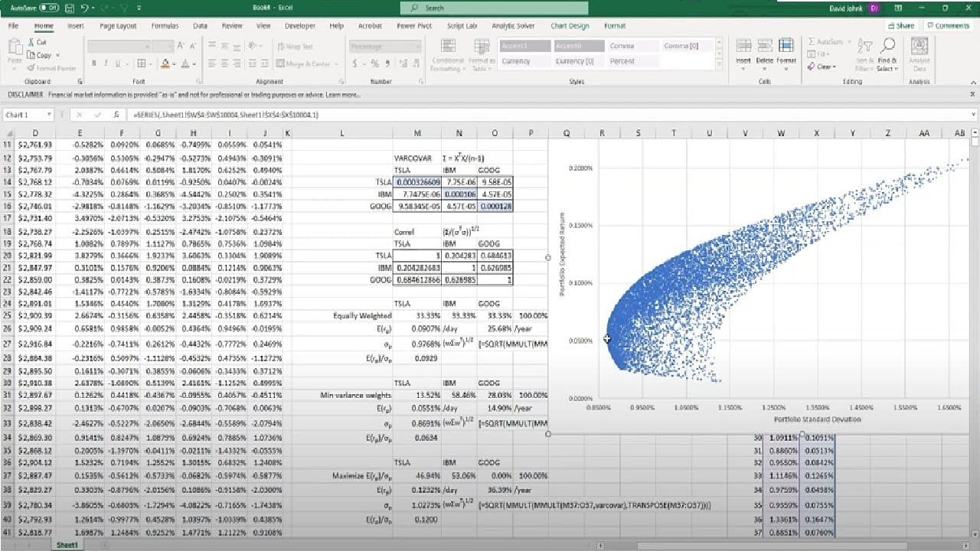Click the Accounting Number Format dollar icon
Image resolution: width=980 pixels, height=551 pixels.
tap(355, 64)
